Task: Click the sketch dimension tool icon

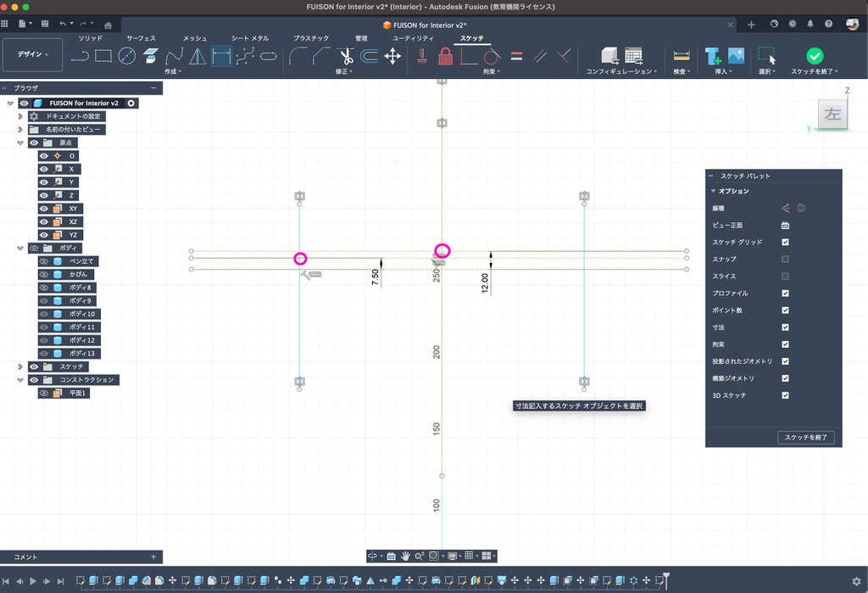Action: click(x=221, y=56)
